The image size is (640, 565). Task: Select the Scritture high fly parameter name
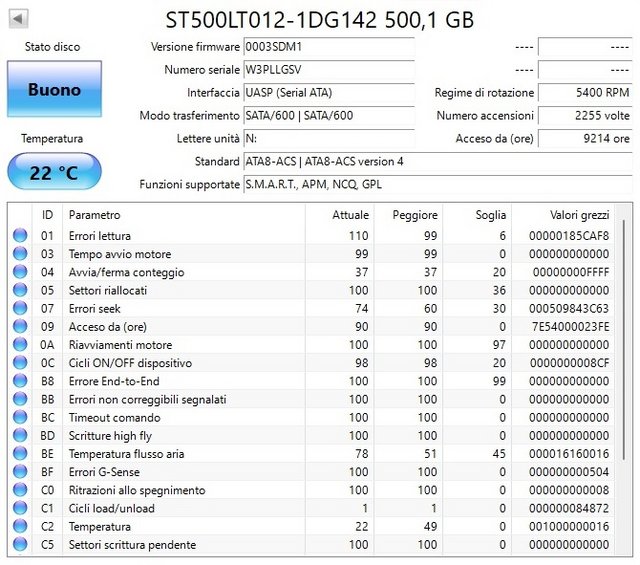click(x=110, y=436)
